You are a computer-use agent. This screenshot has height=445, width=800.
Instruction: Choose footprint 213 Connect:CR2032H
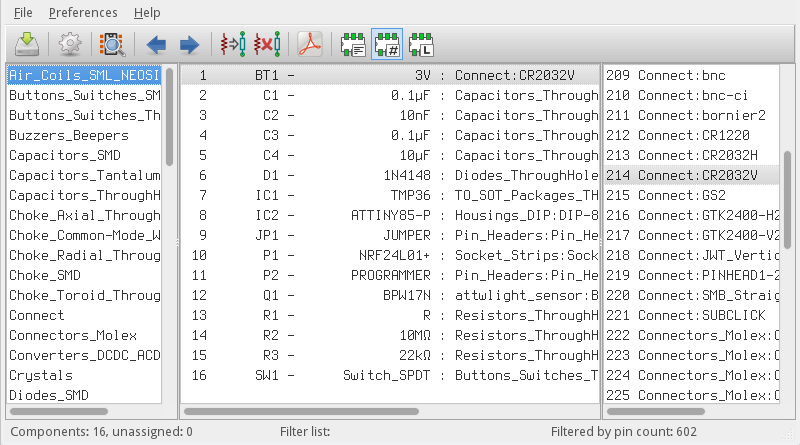[x=692, y=155]
